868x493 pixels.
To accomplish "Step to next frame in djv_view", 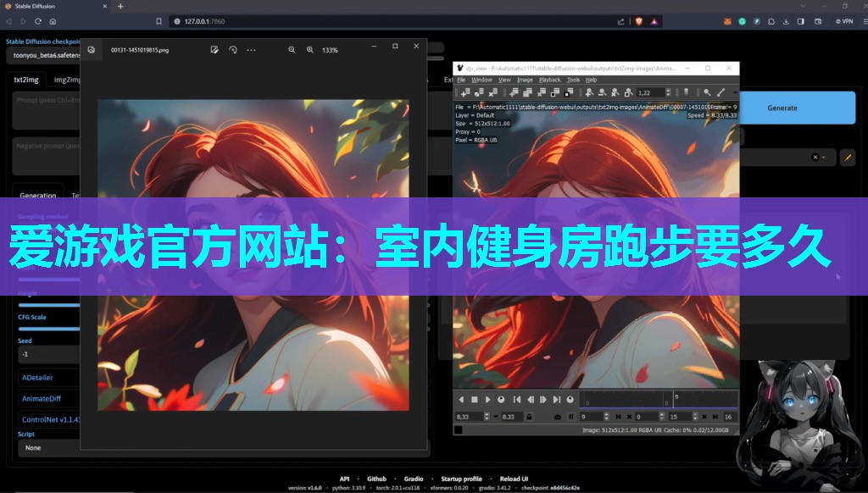I will tap(543, 400).
